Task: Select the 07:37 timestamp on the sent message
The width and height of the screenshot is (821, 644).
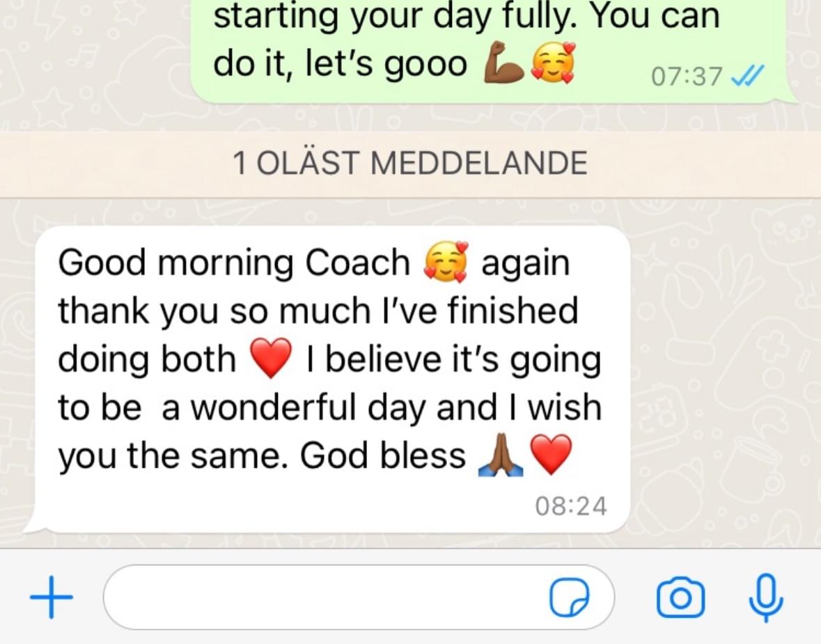Action: 687,77
